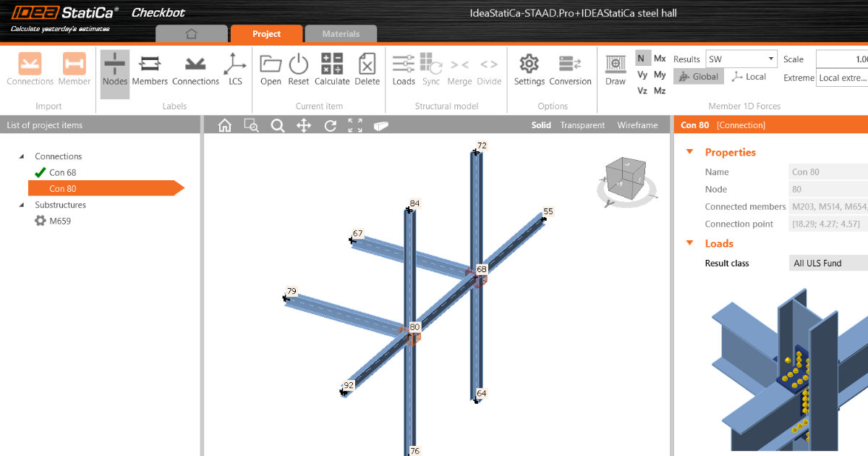Toggle Vy force display
This screenshot has height=456, width=868.
tap(642, 75)
